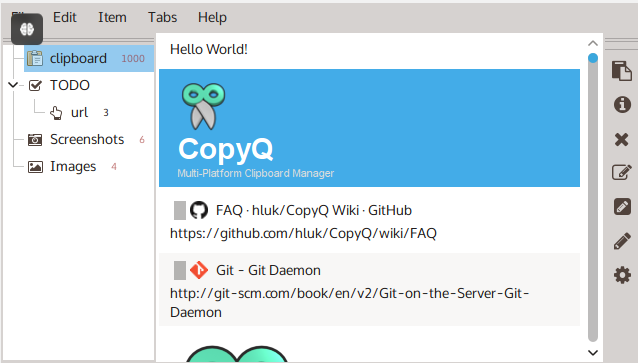The image size is (638, 363).
Task: Click the CopyQ scissors logo
Action: coord(203,106)
